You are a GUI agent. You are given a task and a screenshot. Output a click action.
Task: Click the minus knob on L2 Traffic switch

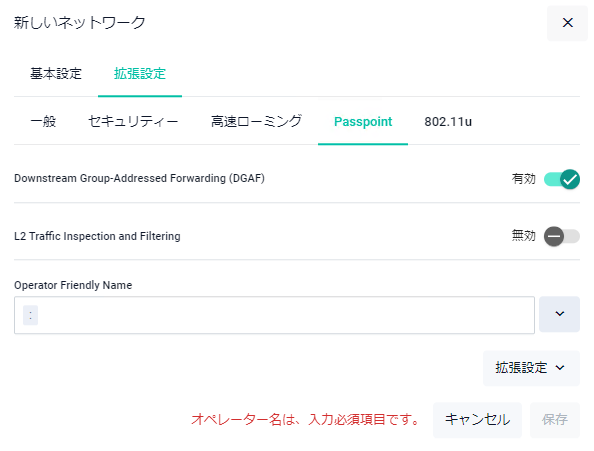click(x=554, y=236)
